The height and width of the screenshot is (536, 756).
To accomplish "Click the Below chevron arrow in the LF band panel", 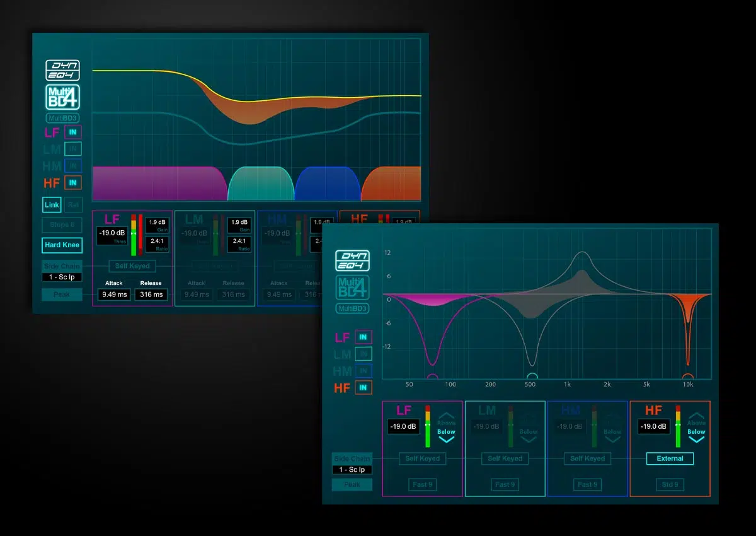I will [x=446, y=440].
